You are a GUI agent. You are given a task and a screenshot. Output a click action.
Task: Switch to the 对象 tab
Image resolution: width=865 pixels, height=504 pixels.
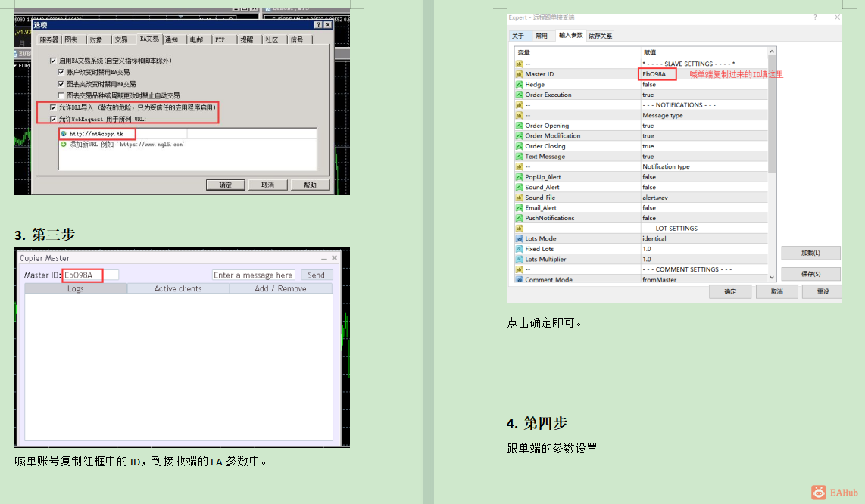pyautogui.click(x=96, y=39)
